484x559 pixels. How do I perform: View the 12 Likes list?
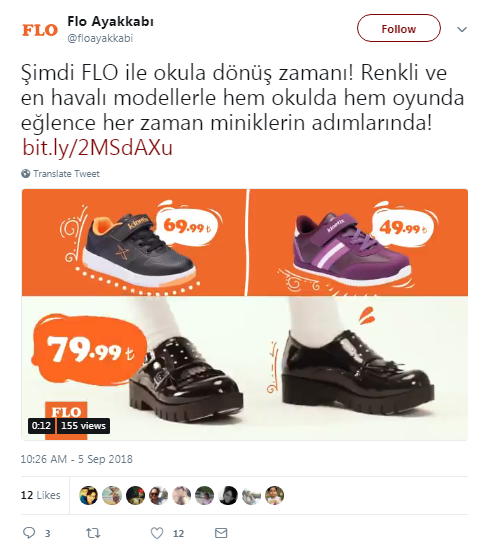point(40,495)
